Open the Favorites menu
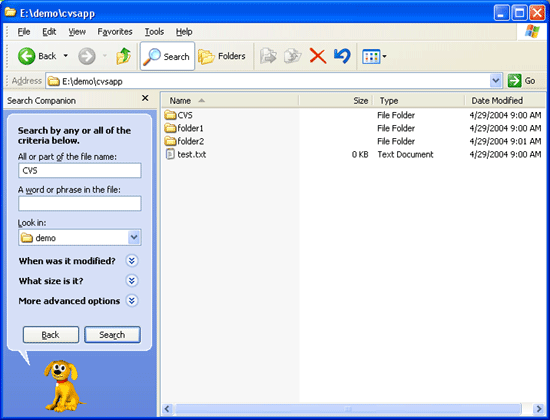The width and height of the screenshot is (550, 420). (x=115, y=32)
